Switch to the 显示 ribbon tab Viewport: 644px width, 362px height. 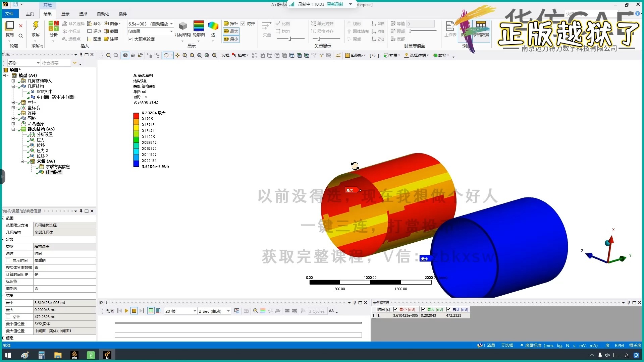[65, 14]
